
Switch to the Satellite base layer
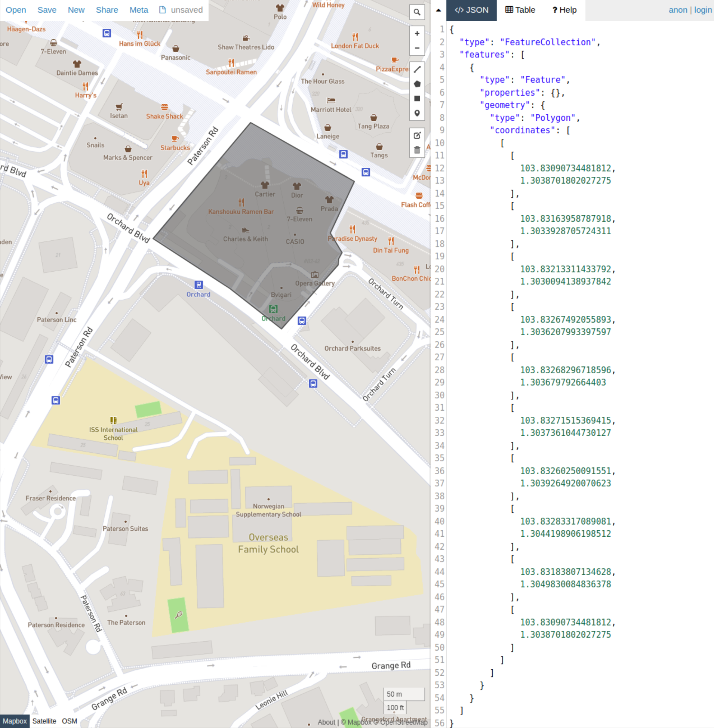(x=44, y=721)
